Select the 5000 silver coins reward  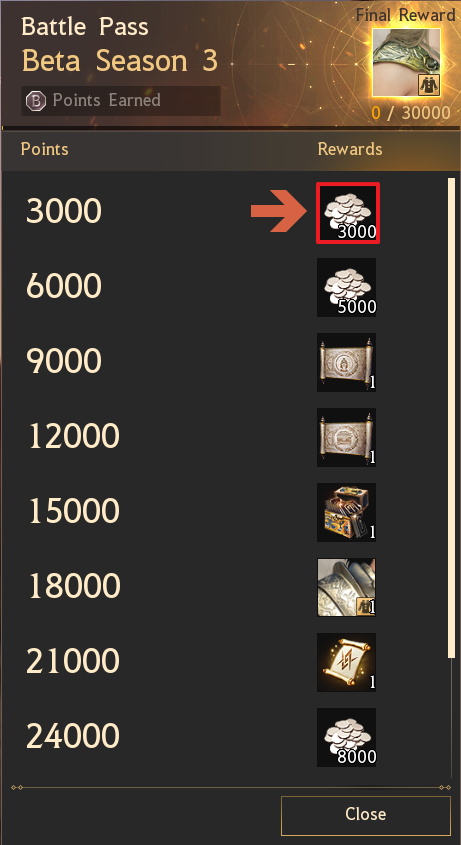click(x=347, y=287)
